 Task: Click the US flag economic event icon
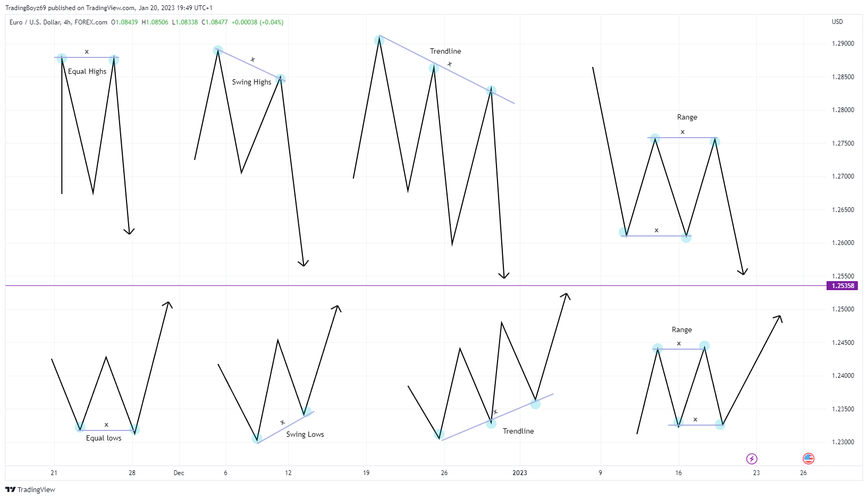pyautogui.click(x=808, y=459)
